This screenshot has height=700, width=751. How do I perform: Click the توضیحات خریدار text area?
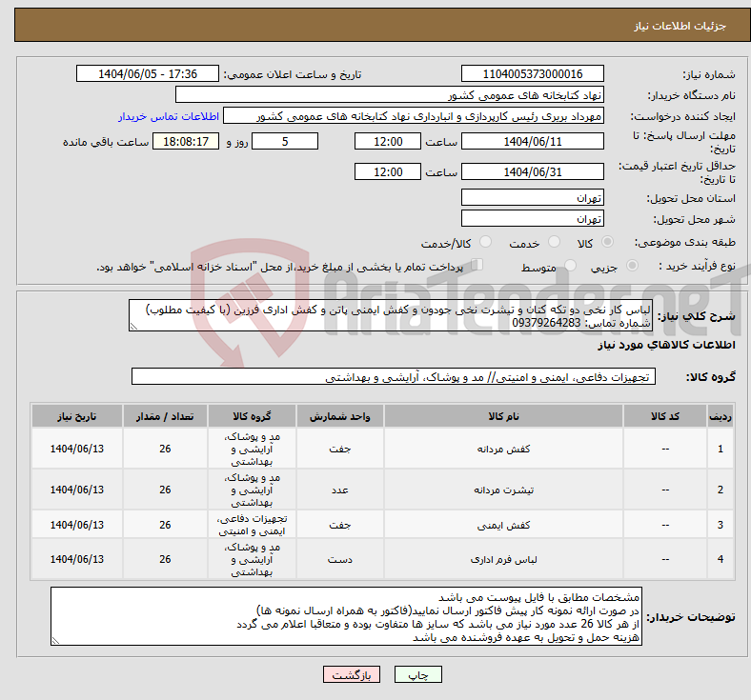346,617
